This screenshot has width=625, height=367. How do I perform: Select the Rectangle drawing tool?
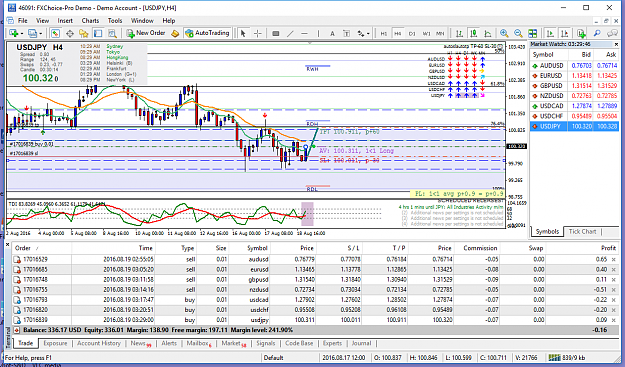click(x=275, y=33)
